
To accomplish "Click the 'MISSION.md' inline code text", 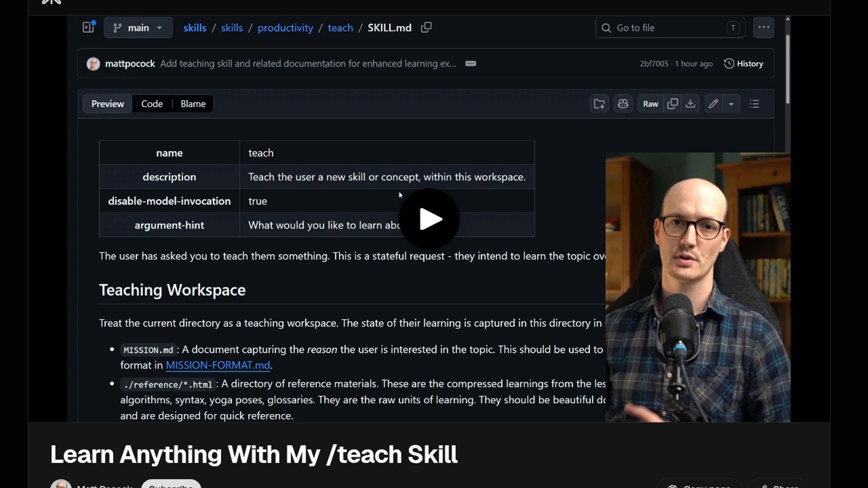I will click(x=148, y=350).
